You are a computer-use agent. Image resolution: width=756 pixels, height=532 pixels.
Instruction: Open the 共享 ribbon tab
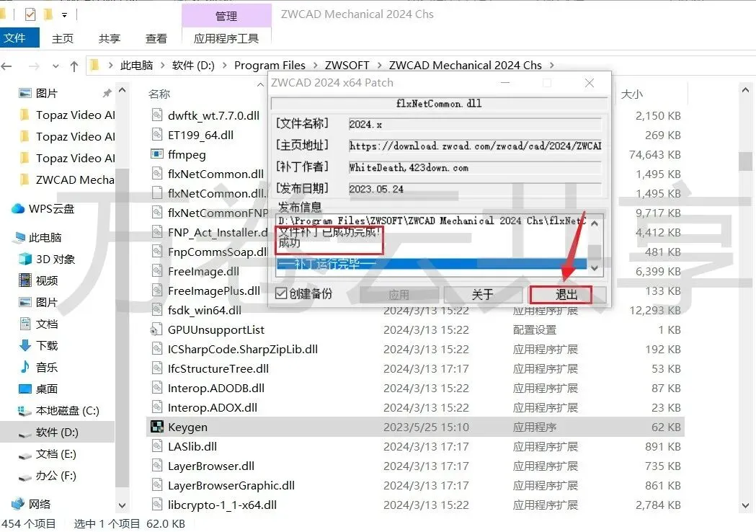(110, 39)
